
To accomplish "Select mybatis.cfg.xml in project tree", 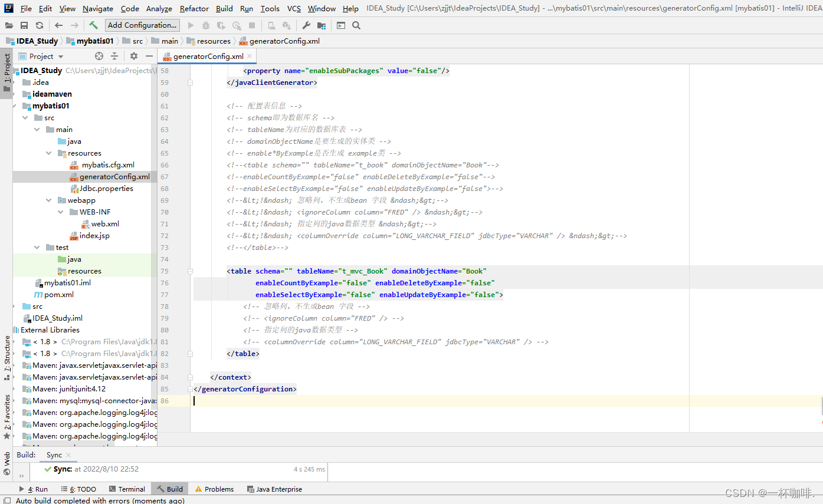I will (x=103, y=165).
